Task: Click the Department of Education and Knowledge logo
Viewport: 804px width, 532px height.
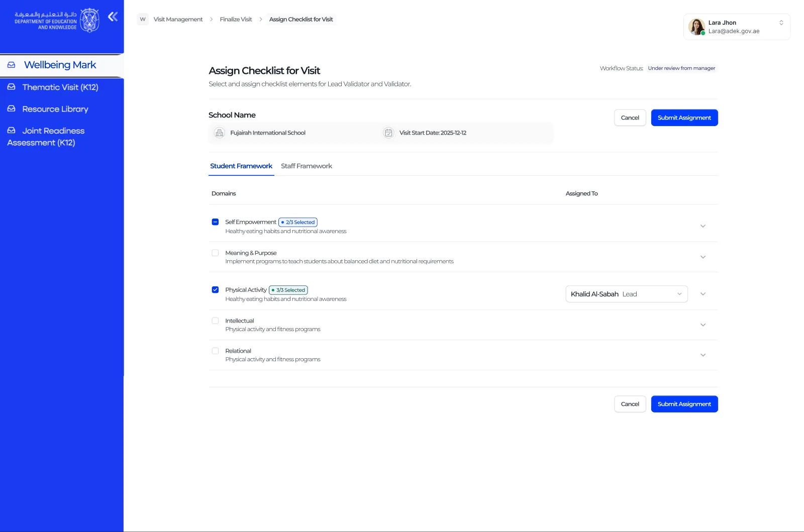Action: (57, 21)
